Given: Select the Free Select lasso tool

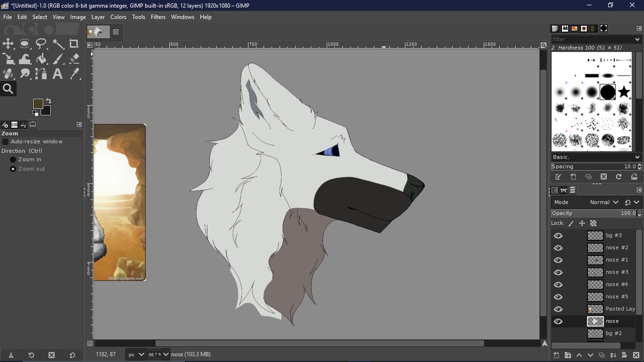Looking at the screenshot, I should pyautogui.click(x=41, y=44).
